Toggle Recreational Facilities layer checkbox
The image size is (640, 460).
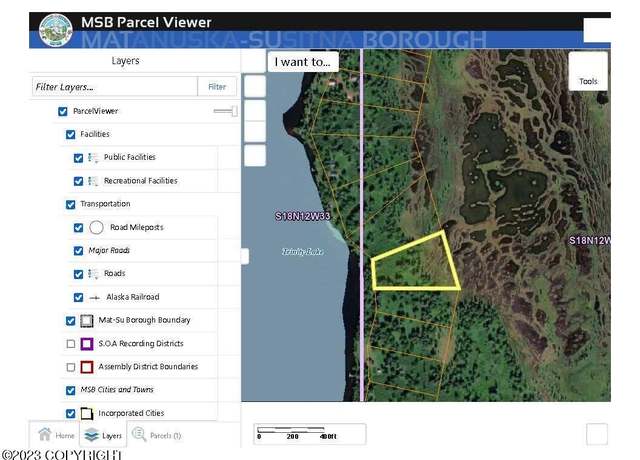[78, 181]
